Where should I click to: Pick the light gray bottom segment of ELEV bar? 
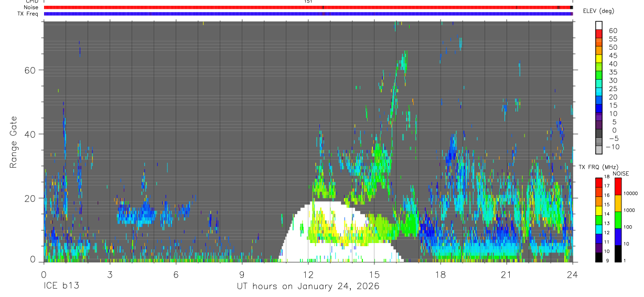point(599,149)
